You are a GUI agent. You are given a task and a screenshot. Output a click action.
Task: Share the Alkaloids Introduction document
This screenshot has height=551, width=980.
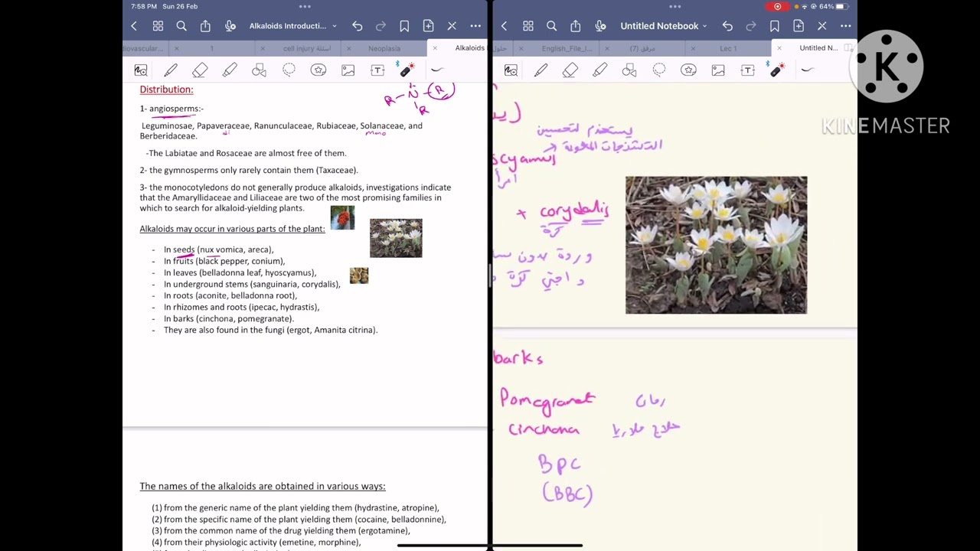[x=205, y=26]
